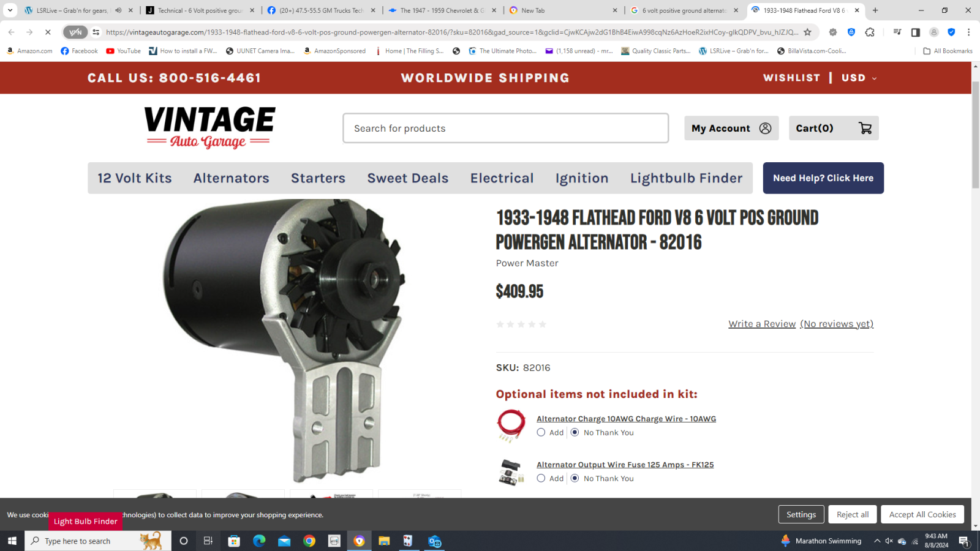The image size is (980, 551).
Task: Open browser side panel icon
Action: coord(915,32)
